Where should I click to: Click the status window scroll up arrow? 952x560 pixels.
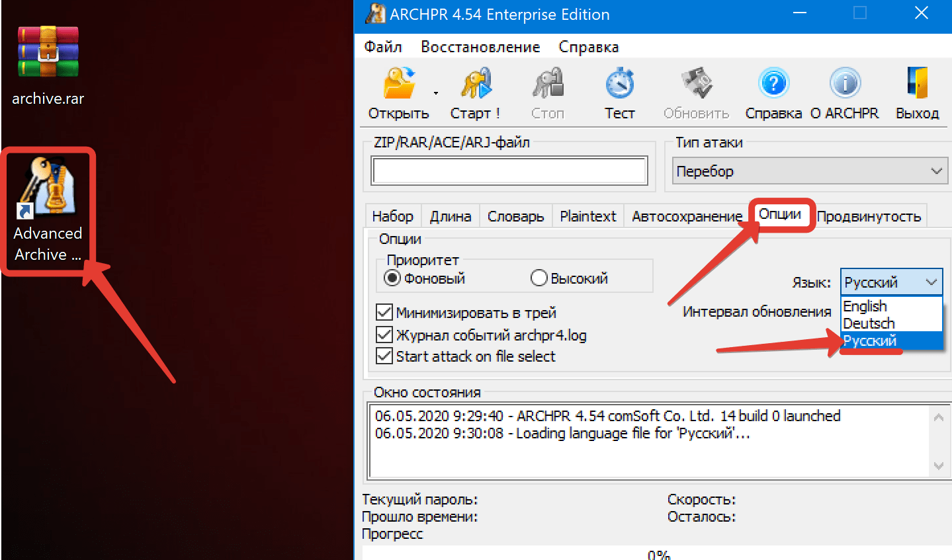[x=938, y=417]
